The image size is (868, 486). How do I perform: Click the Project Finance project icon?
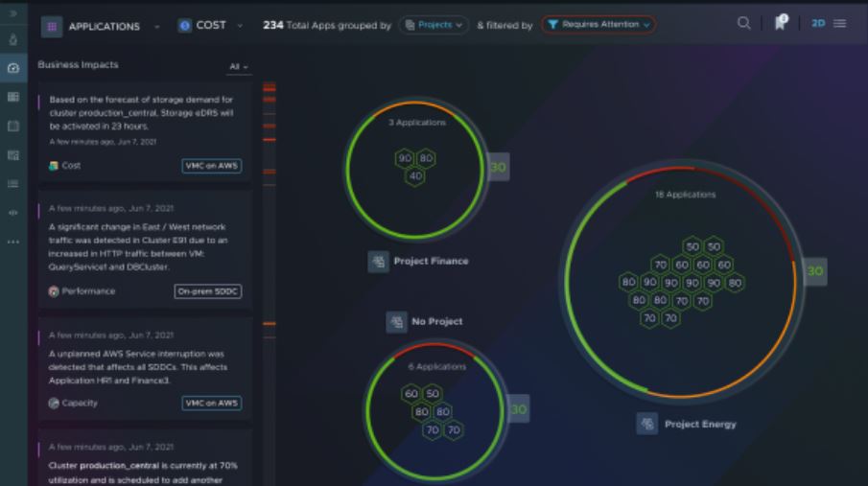(x=379, y=262)
